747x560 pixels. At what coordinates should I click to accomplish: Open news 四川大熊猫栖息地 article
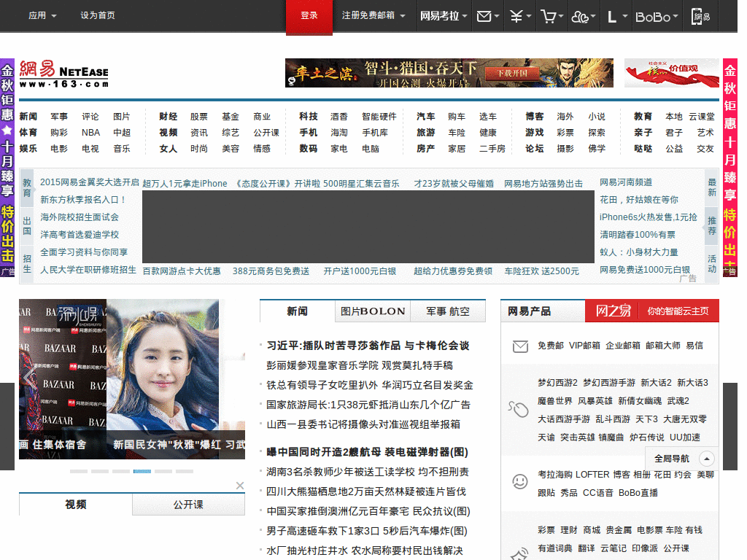[x=366, y=492]
